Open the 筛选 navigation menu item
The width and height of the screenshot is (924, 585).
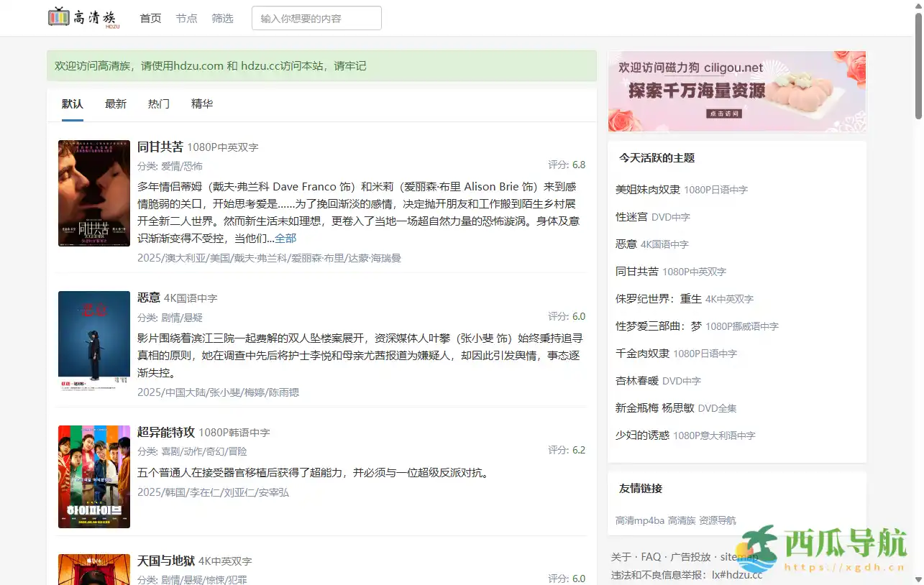[x=222, y=19]
